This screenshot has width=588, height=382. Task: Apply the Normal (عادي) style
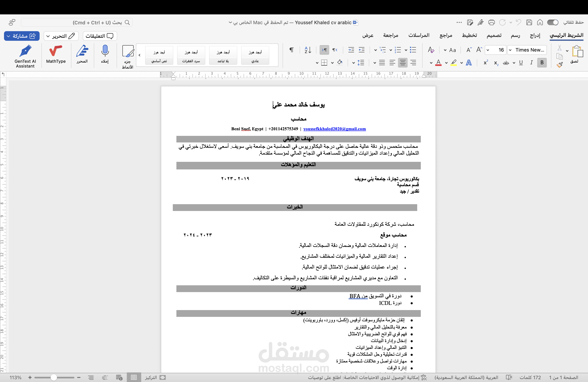click(255, 55)
